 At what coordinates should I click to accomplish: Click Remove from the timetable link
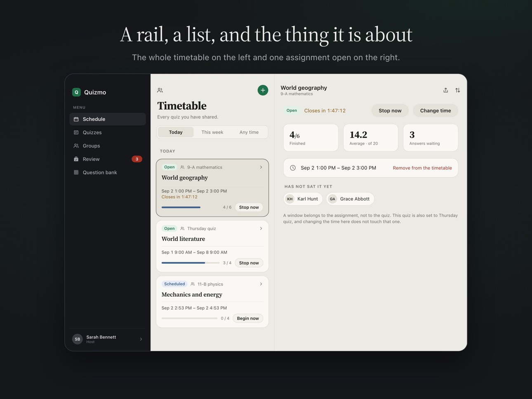click(x=422, y=168)
